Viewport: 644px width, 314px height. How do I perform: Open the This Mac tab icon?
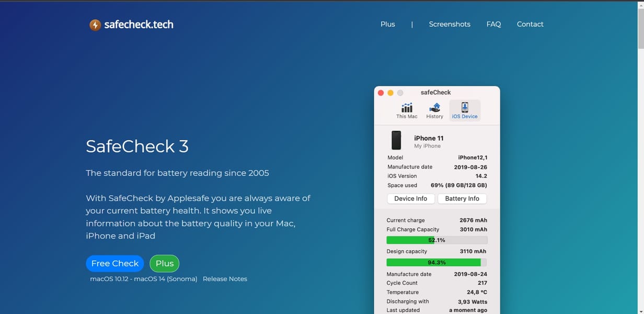click(407, 107)
